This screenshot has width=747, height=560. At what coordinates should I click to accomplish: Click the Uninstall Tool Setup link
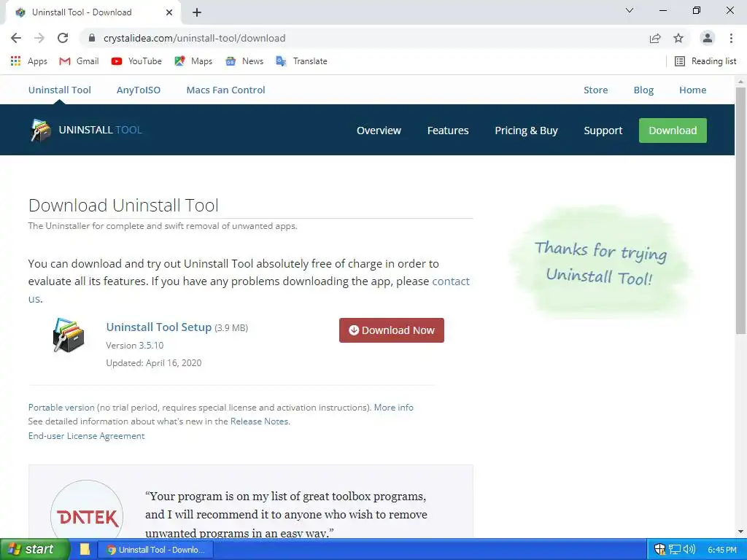158,327
